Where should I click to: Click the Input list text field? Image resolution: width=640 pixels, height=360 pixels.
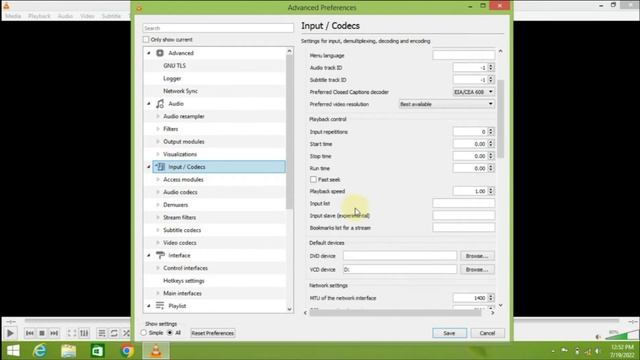(463, 203)
